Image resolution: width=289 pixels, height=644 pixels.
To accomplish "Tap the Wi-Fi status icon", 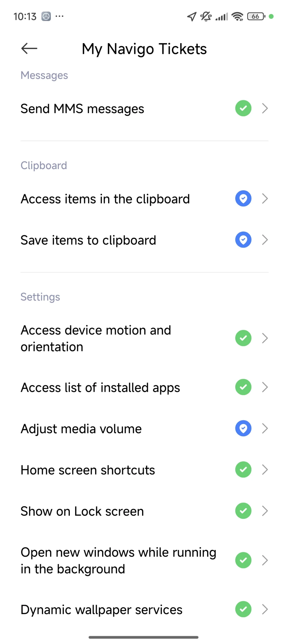I will point(237,16).
